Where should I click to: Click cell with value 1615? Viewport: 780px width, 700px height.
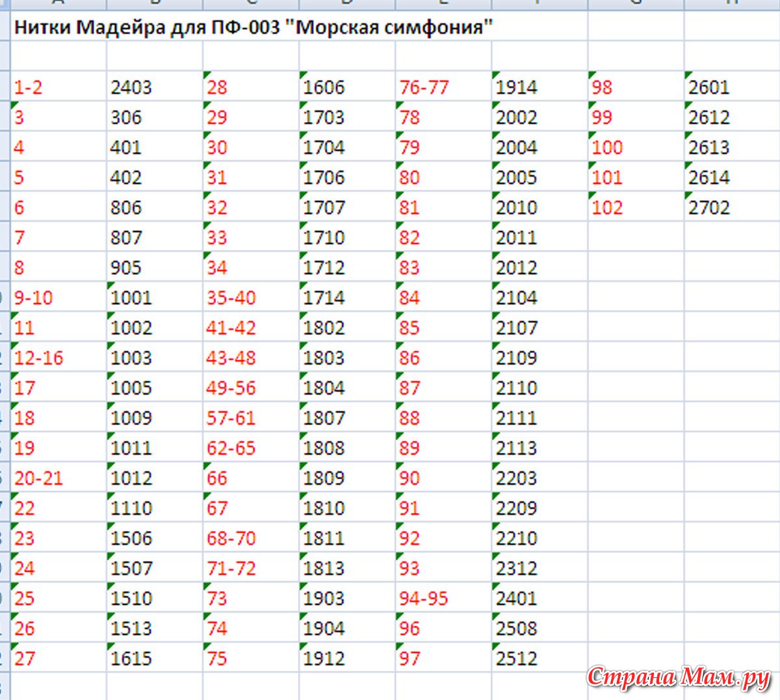[155, 658]
